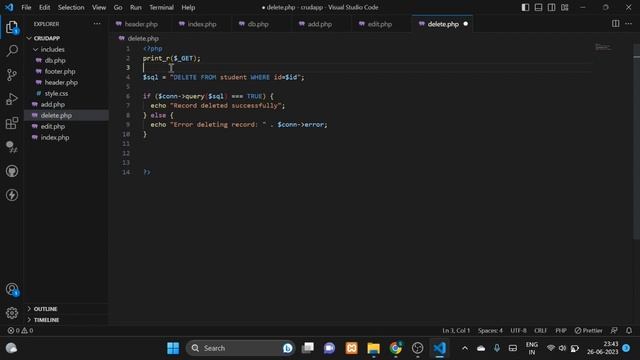Open add.php in explorer tree

pyautogui.click(x=53, y=104)
